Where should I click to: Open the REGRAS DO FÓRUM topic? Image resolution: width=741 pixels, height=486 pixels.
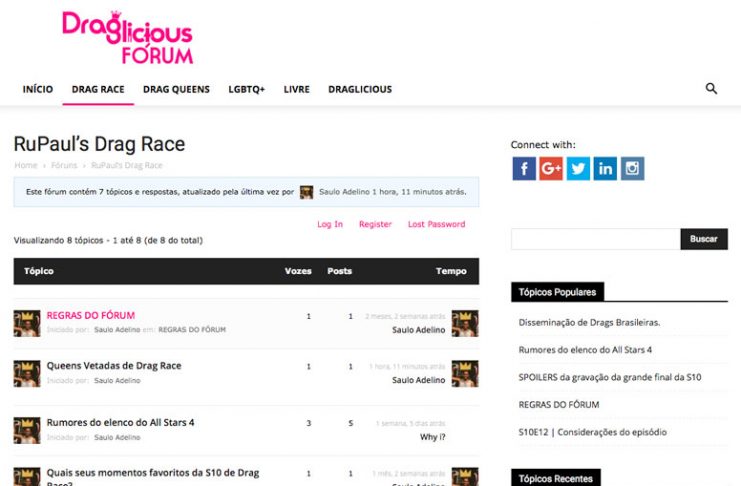pyautogui.click(x=91, y=315)
